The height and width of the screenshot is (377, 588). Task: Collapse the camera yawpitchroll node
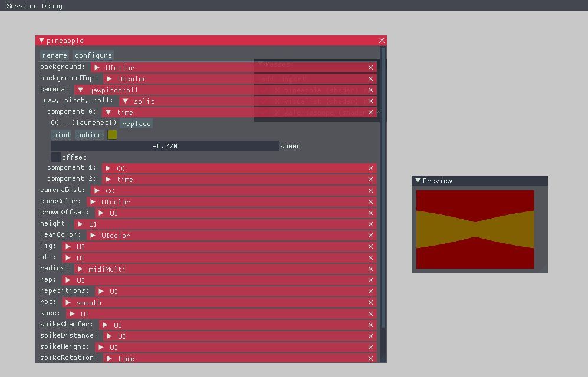tap(81, 90)
